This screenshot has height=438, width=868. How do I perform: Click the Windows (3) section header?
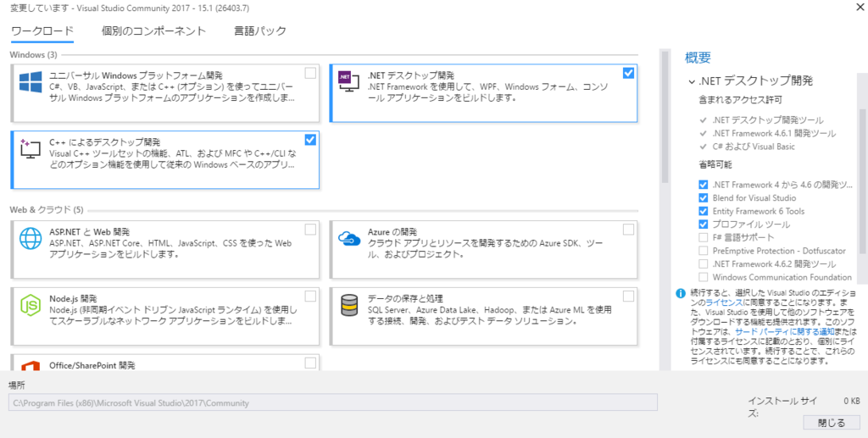click(33, 55)
